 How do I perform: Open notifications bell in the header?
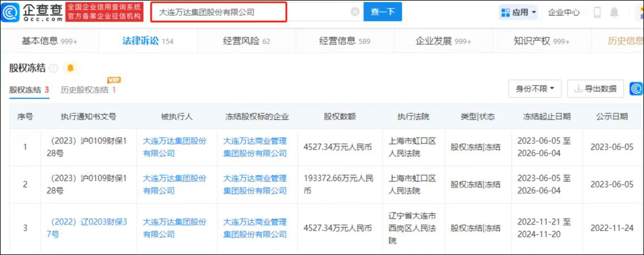(614, 12)
